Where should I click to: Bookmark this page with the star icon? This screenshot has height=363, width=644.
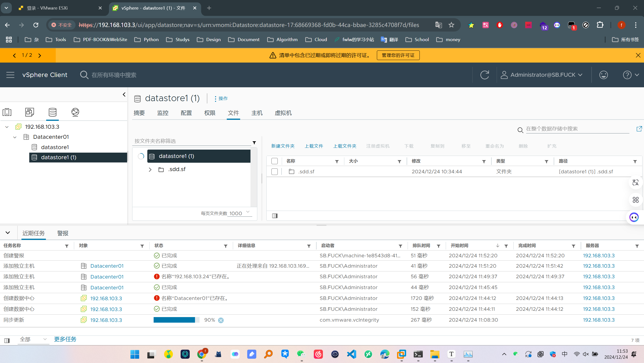click(x=451, y=25)
